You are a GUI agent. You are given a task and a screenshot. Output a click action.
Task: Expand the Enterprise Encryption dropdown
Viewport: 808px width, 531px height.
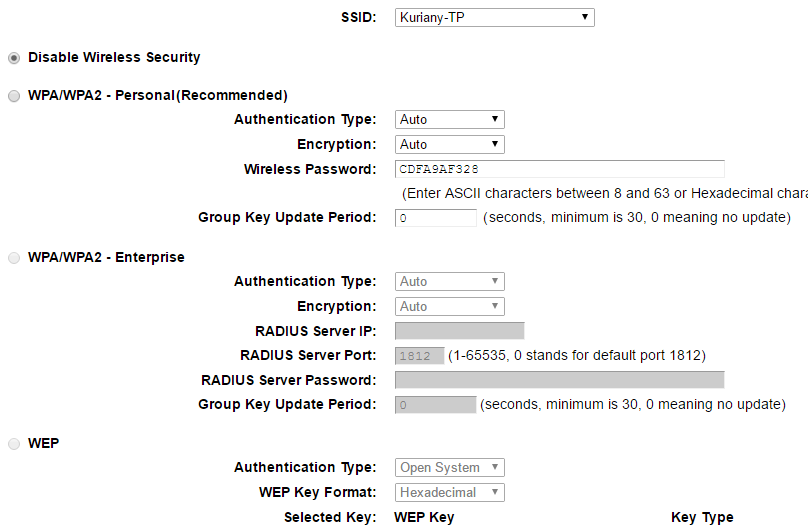[449, 307]
